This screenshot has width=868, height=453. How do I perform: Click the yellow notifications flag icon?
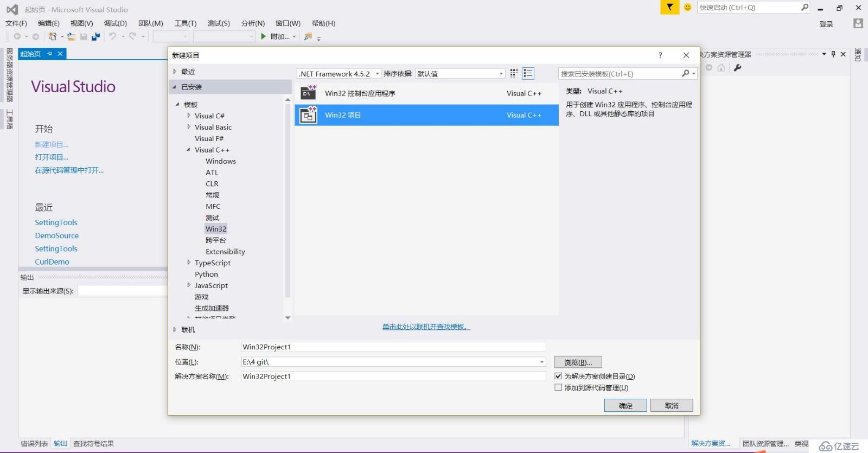coord(669,7)
